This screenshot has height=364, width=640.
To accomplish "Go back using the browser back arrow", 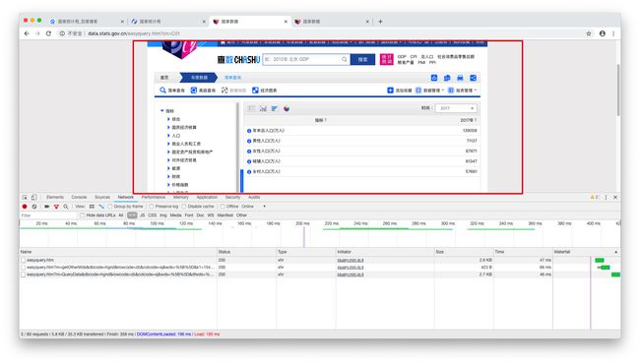I will click(x=27, y=33).
